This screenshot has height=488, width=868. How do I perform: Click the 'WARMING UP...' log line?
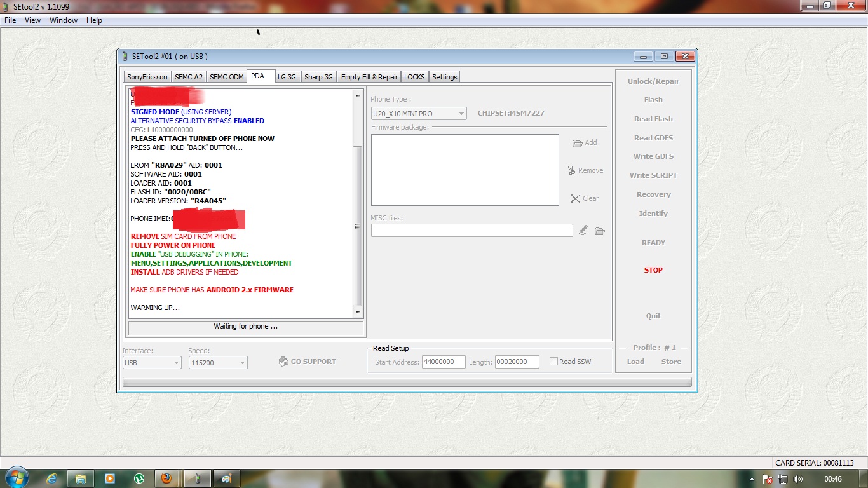[155, 308]
